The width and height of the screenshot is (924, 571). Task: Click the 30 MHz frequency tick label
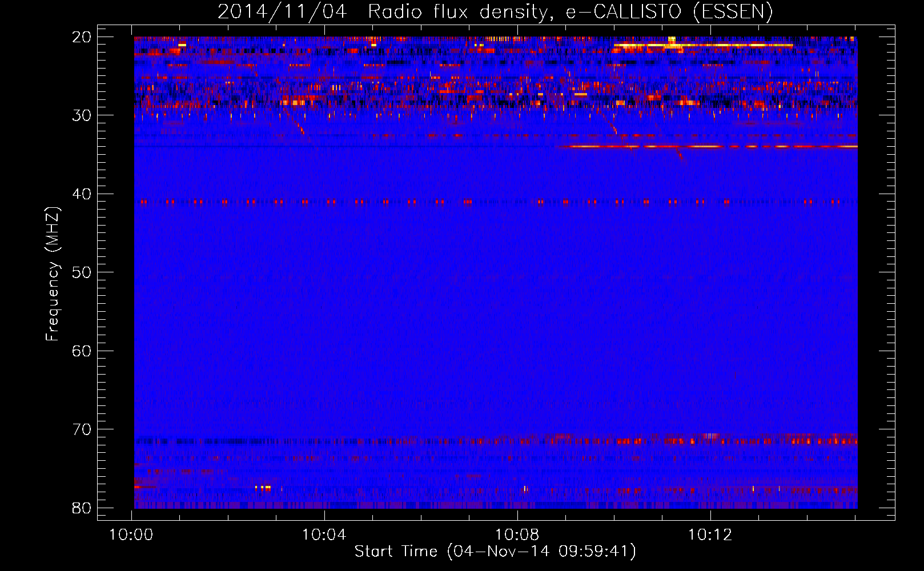[82, 115]
